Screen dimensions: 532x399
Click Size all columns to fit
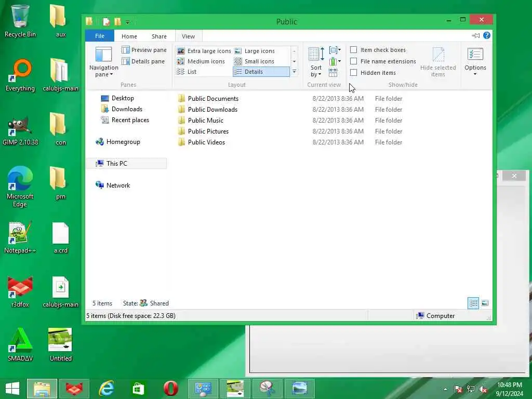tap(333, 72)
